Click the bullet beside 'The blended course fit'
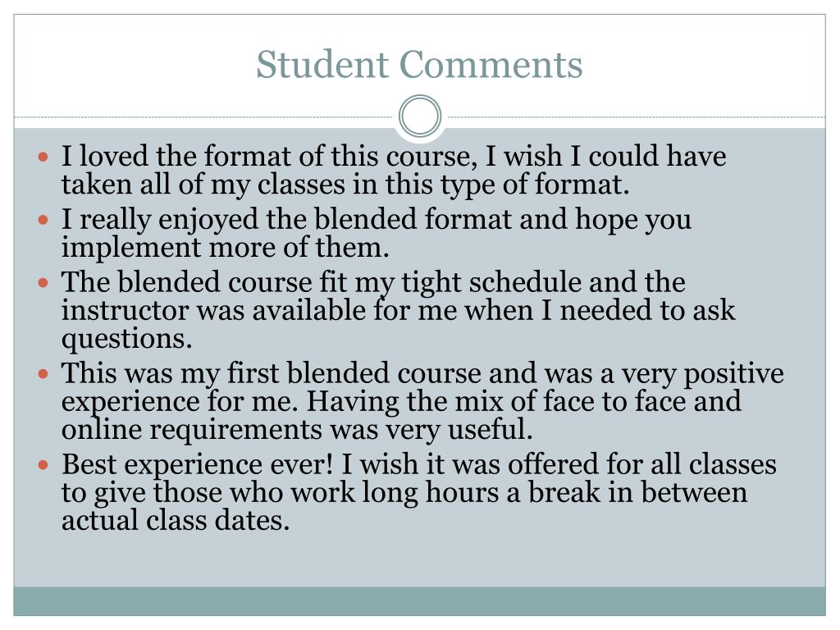 click(43, 282)
